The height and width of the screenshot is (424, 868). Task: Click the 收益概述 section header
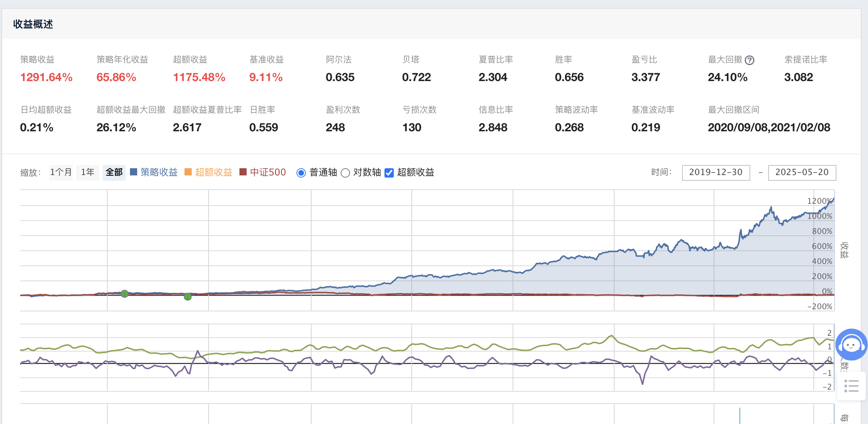click(33, 24)
